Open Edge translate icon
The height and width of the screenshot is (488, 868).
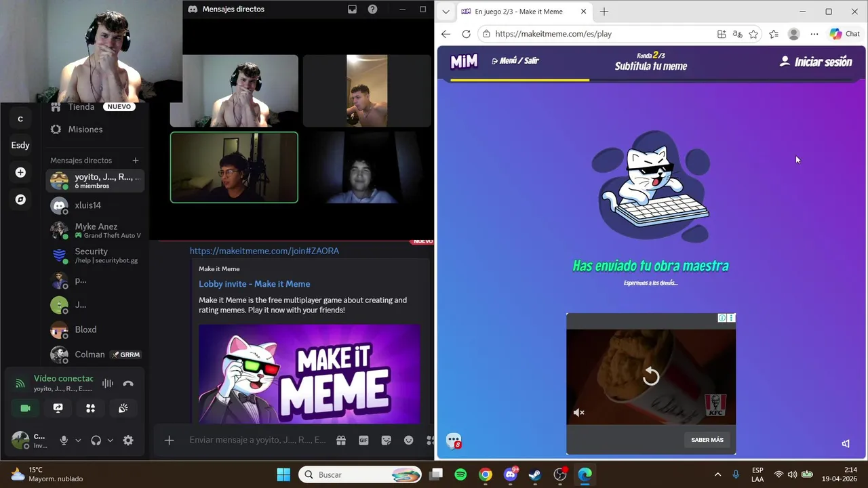[738, 34]
